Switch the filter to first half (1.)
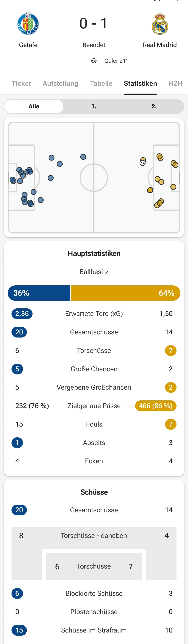The height and width of the screenshot is (644, 188). pos(94,106)
